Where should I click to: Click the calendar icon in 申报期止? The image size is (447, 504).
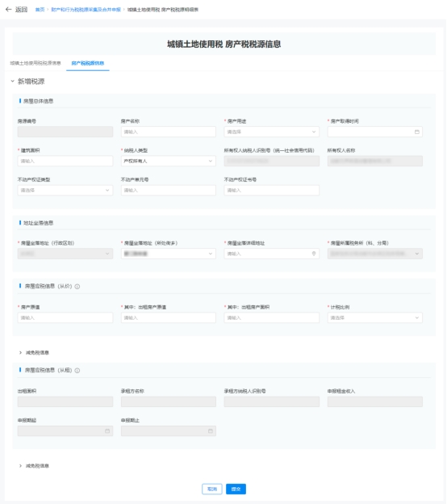click(x=211, y=431)
